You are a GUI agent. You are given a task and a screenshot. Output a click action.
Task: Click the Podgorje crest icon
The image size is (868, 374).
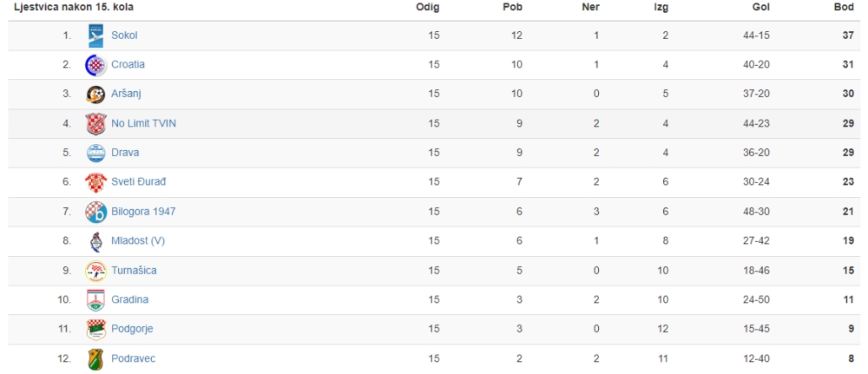(x=95, y=329)
